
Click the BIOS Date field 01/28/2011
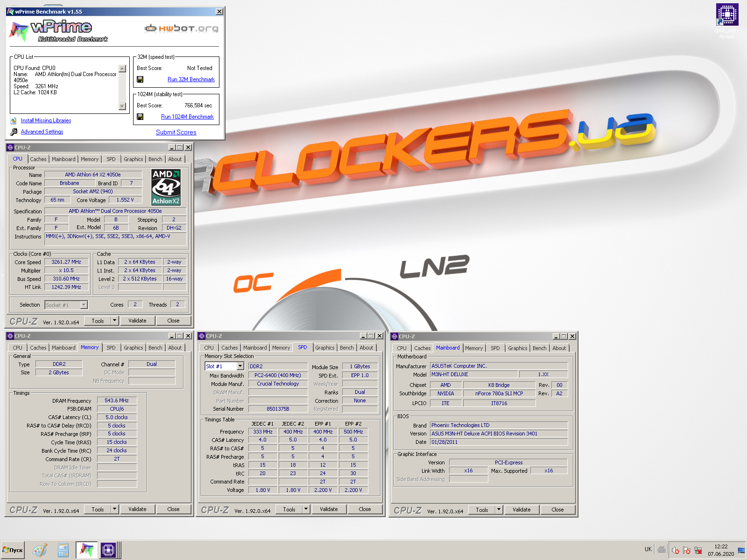[499, 442]
